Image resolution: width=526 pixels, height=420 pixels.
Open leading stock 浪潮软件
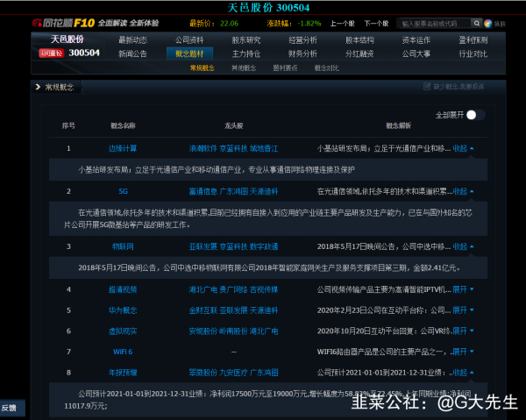click(203, 148)
